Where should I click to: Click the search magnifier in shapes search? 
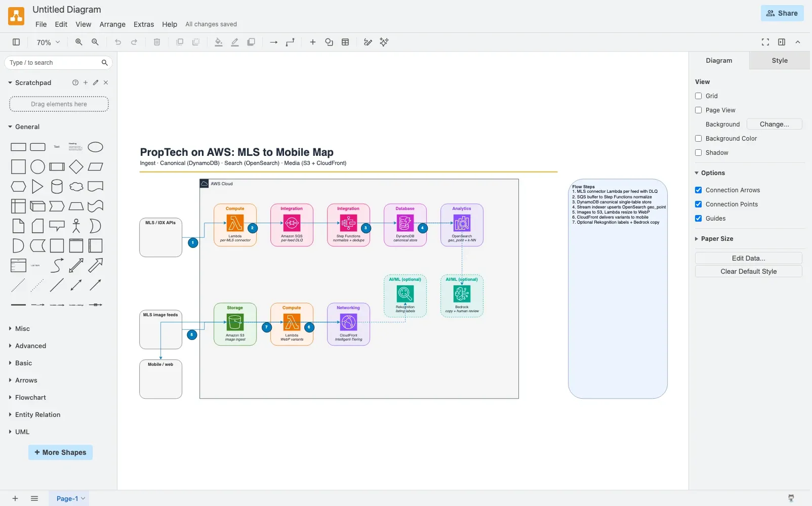(x=104, y=63)
